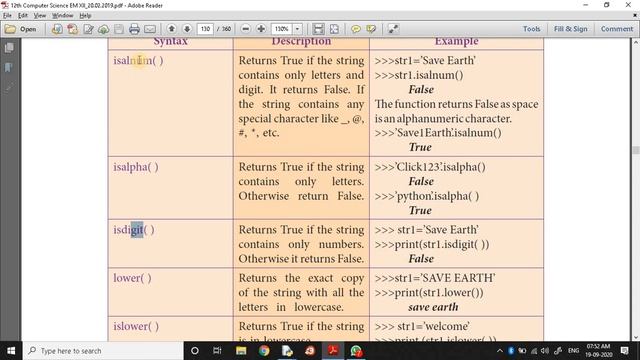Show page thumbnails in left panel

point(9,47)
